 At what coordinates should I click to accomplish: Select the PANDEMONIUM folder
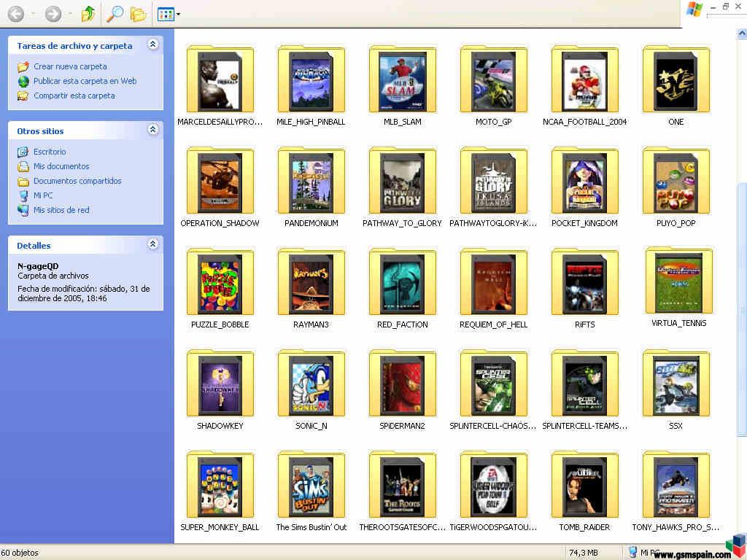tap(311, 187)
